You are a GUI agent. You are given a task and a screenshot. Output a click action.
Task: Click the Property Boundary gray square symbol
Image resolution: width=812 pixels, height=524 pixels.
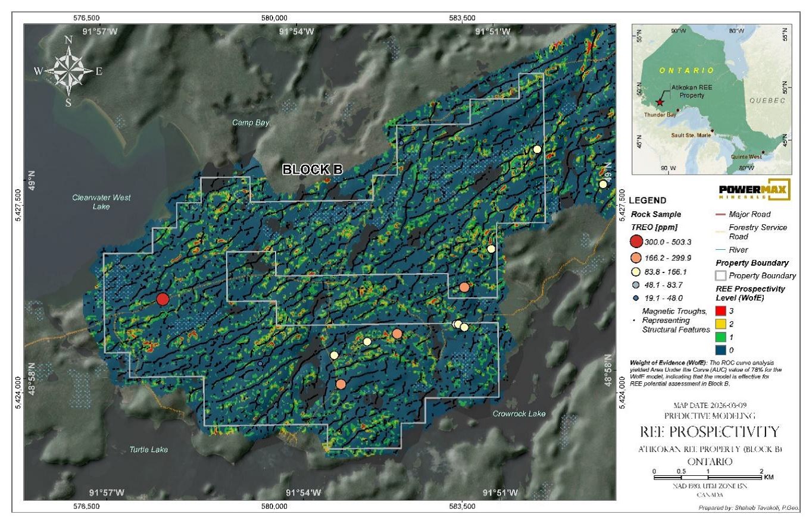click(720, 275)
